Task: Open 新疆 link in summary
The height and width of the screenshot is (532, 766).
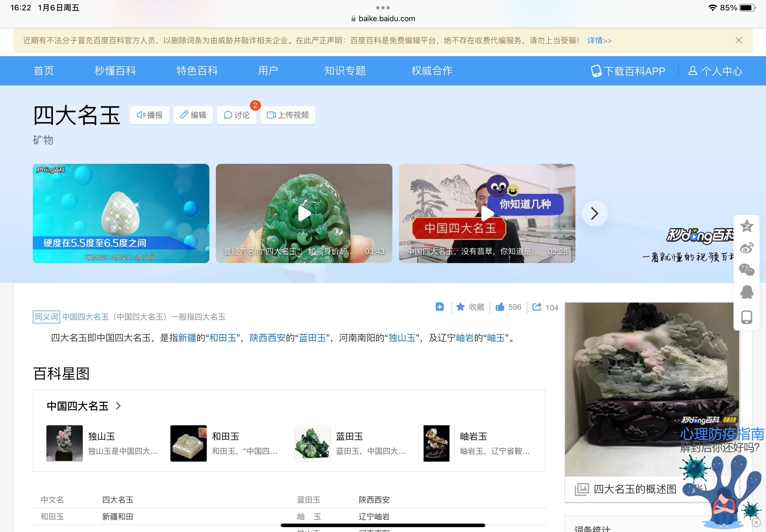Action: click(187, 338)
